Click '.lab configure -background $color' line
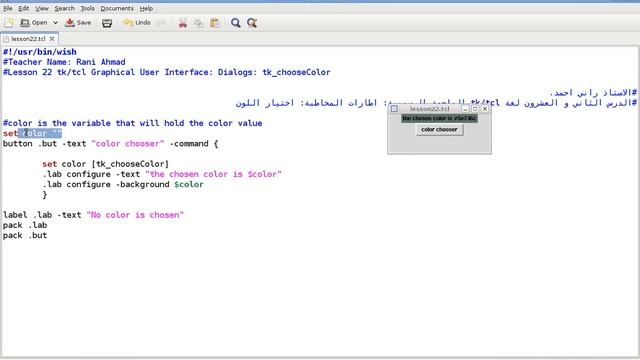This screenshot has height=360, width=640. click(x=122, y=184)
